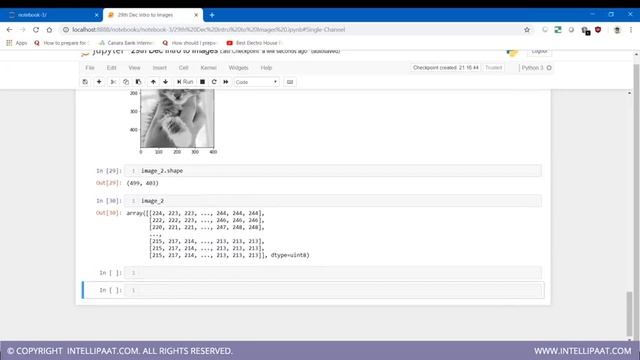Open the Kernel menu
The image size is (640, 360).
click(209, 68)
